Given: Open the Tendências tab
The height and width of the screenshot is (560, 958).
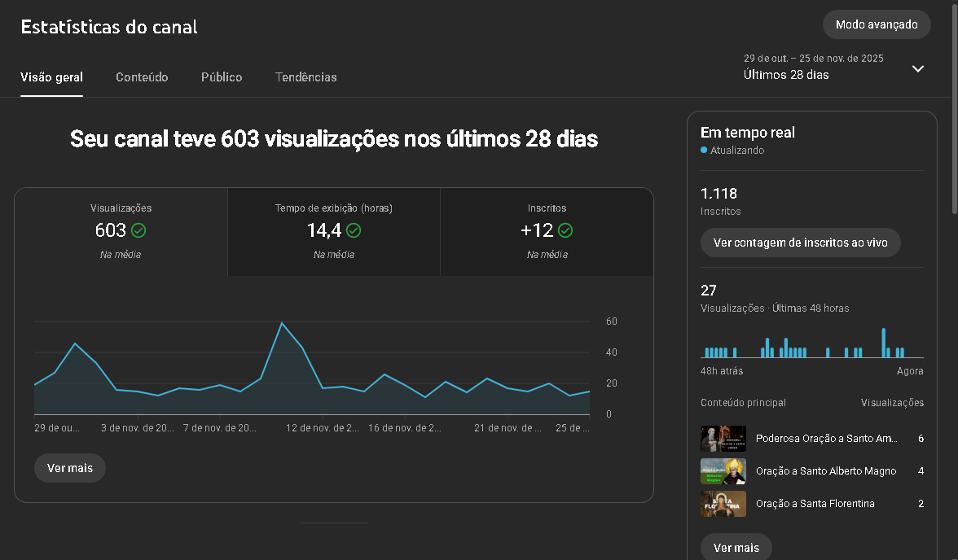Looking at the screenshot, I should 306,77.
